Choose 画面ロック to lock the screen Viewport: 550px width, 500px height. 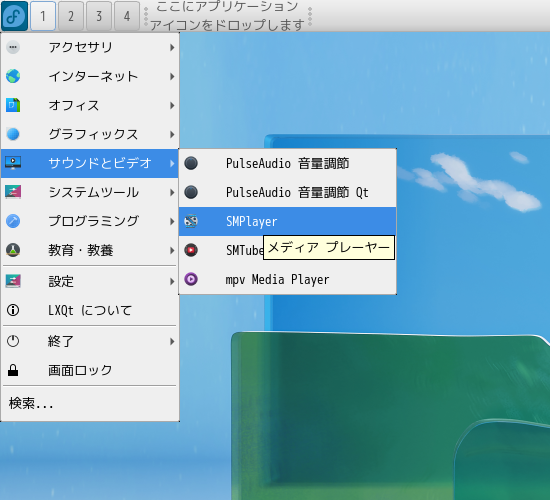pyautogui.click(x=80, y=370)
